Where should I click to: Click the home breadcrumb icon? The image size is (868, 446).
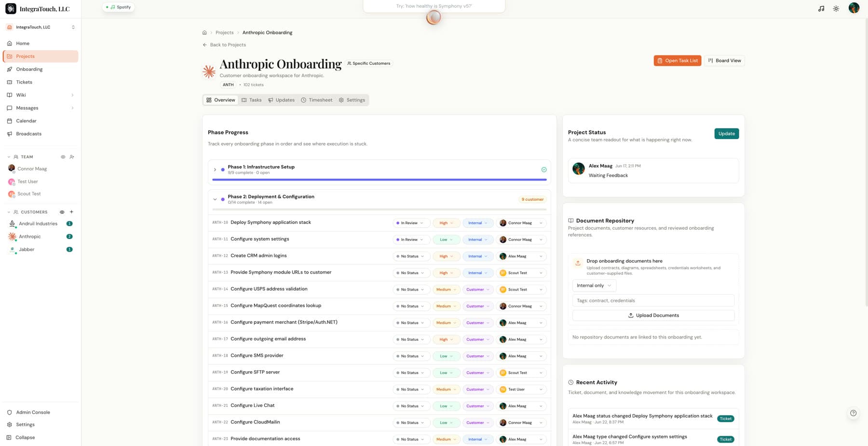coord(204,33)
